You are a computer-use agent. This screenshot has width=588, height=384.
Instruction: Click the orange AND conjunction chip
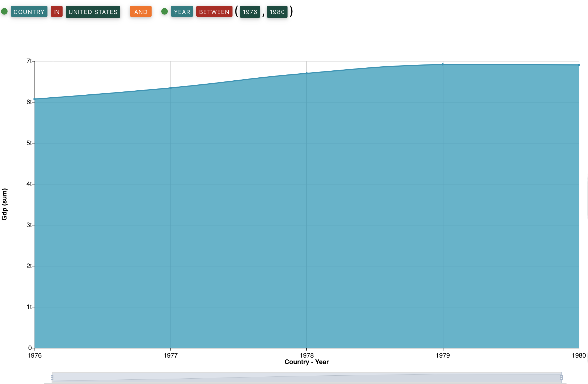point(141,12)
